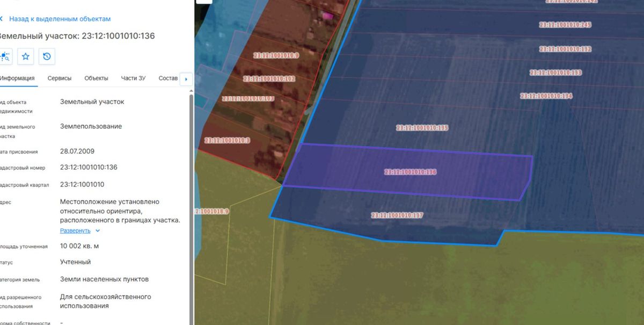Click the cadastral number value in the info panel

[x=89, y=168]
